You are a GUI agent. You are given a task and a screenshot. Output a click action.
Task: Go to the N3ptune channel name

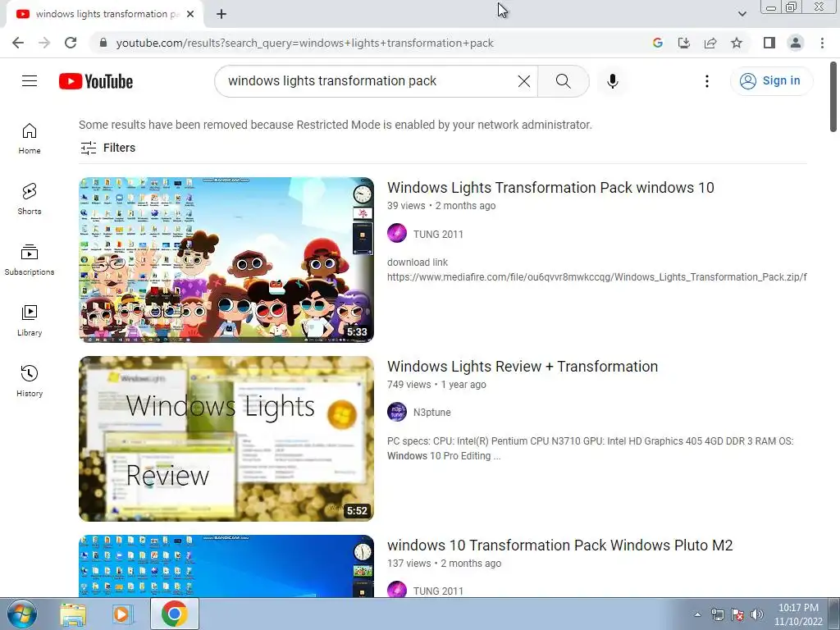coord(431,412)
